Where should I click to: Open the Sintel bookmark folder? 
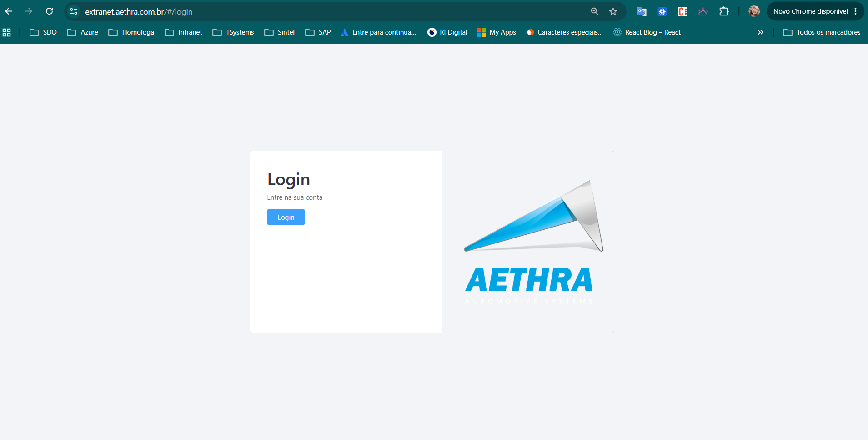point(280,32)
